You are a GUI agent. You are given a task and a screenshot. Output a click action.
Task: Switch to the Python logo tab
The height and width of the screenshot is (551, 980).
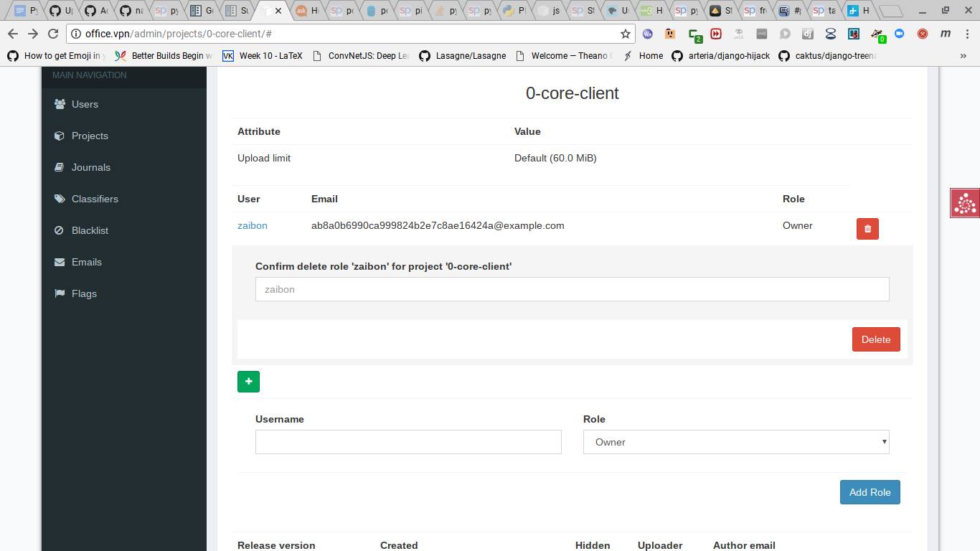click(x=515, y=11)
